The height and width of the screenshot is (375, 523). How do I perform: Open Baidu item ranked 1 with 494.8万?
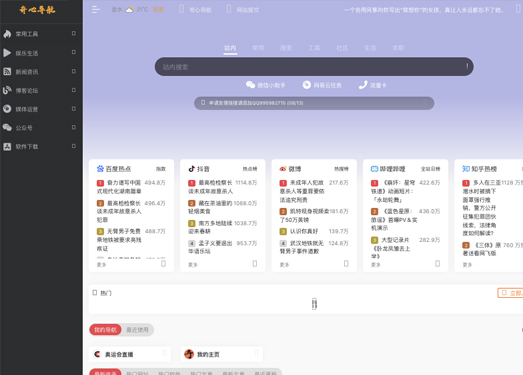pyautogui.click(x=131, y=187)
